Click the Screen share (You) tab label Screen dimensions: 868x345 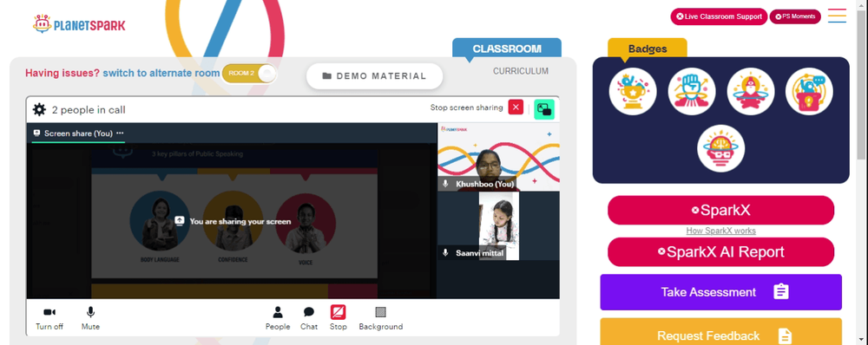coord(78,133)
